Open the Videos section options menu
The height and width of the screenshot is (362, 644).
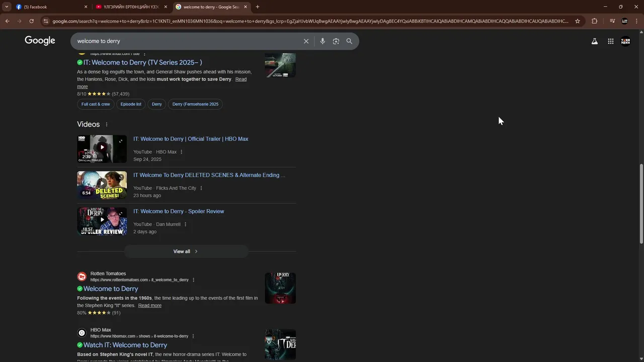[x=106, y=124]
